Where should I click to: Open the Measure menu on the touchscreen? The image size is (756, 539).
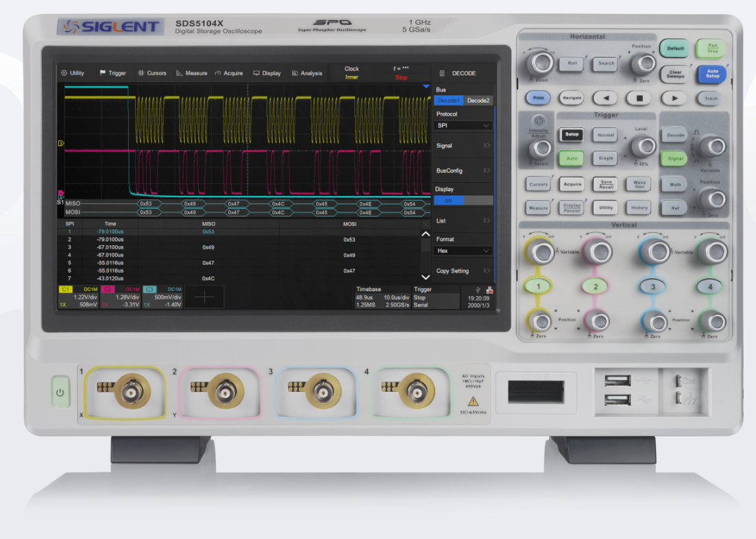[x=191, y=73]
